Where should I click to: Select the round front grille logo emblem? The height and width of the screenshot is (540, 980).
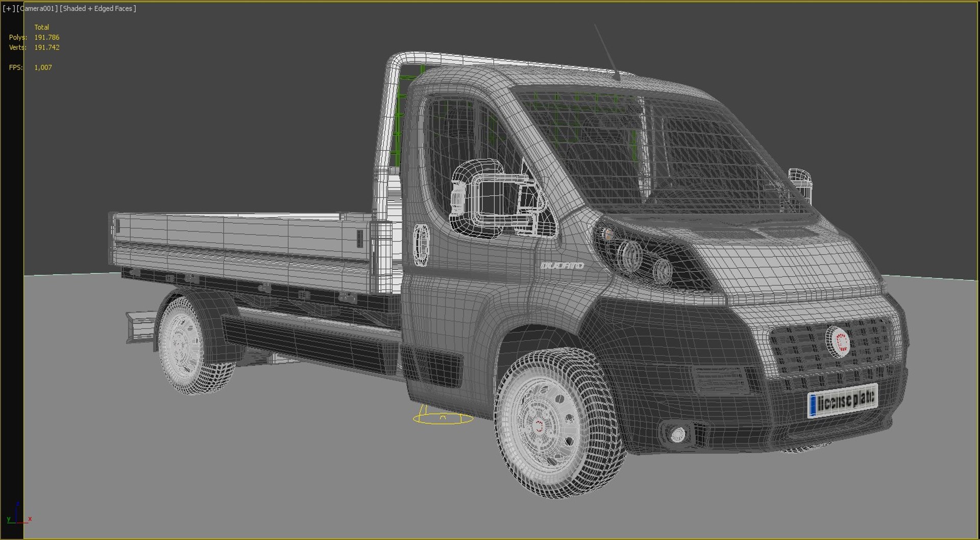(x=838, y=341)
